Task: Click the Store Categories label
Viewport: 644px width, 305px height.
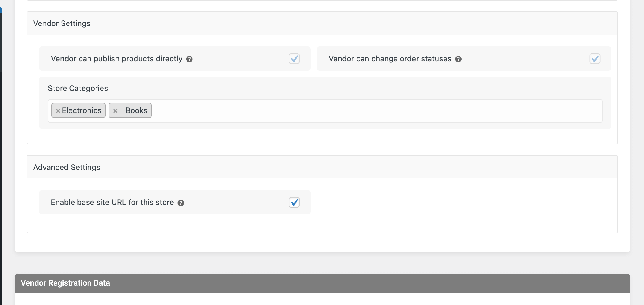Action: pyautogui.click(x=78, y=88)
